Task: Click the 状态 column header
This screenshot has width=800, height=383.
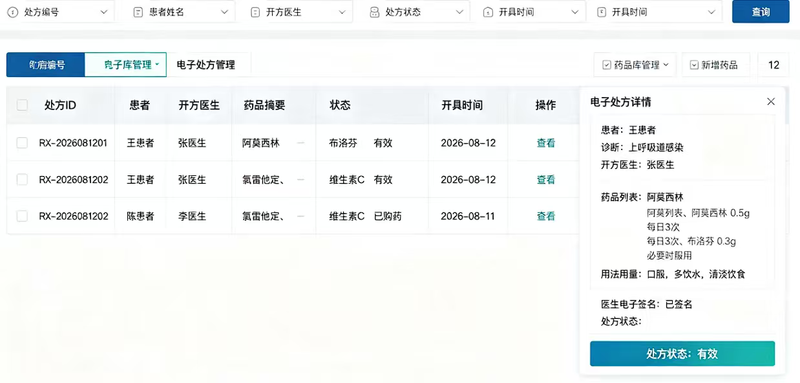Action: [x=340, y=105]
